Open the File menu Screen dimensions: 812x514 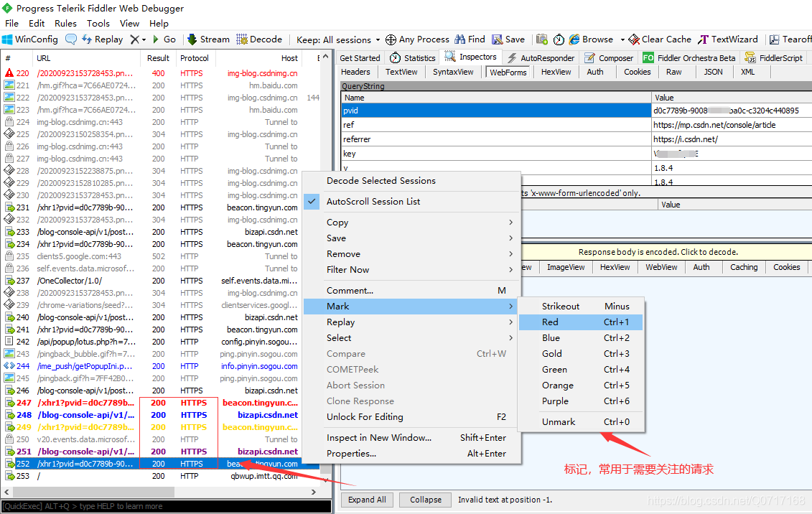tap(11, 23)
